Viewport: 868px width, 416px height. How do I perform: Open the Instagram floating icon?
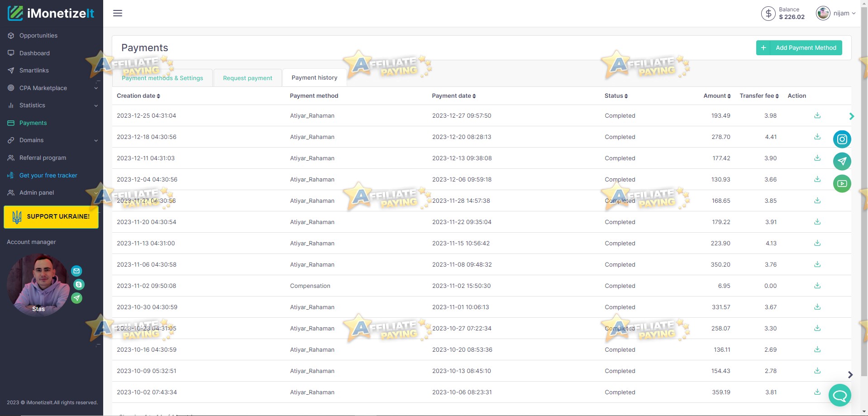(842, 139)
